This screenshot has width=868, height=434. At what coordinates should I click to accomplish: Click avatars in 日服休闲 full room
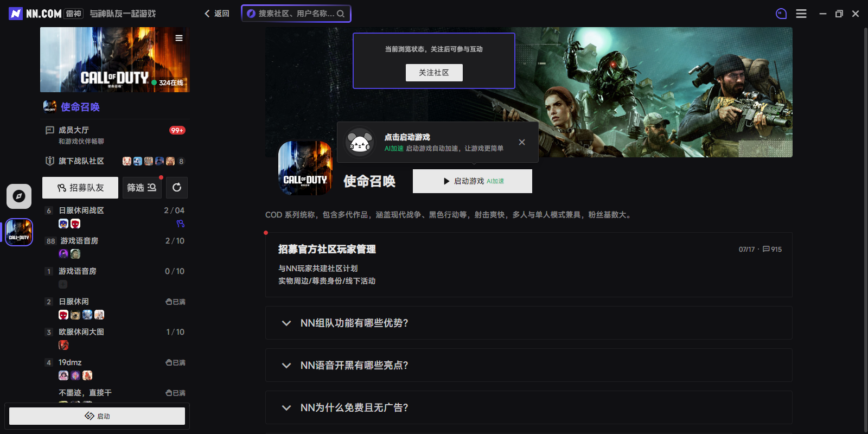tap(81, 315)
